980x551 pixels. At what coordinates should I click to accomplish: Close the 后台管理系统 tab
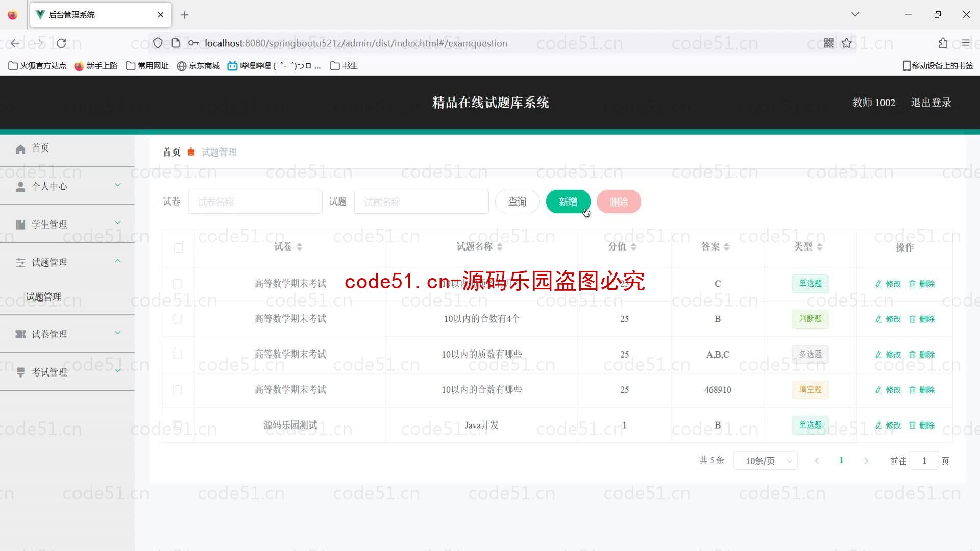(x=161, y=15)
